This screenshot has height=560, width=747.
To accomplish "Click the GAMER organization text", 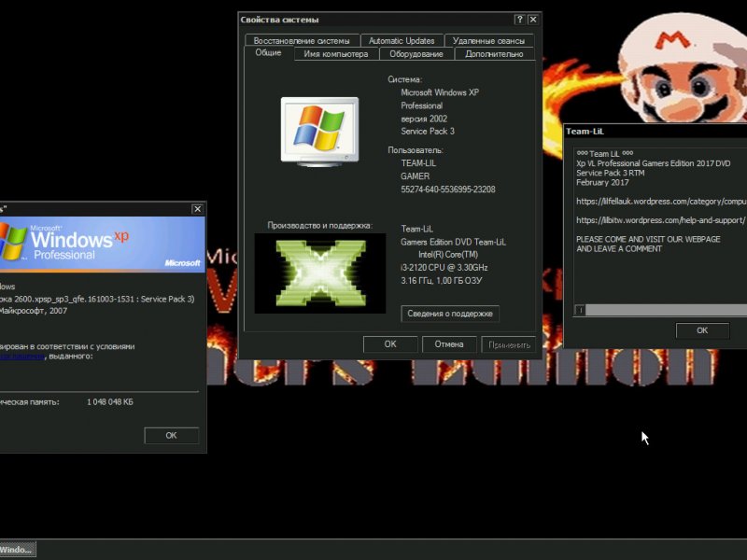I will click(415, 176).
